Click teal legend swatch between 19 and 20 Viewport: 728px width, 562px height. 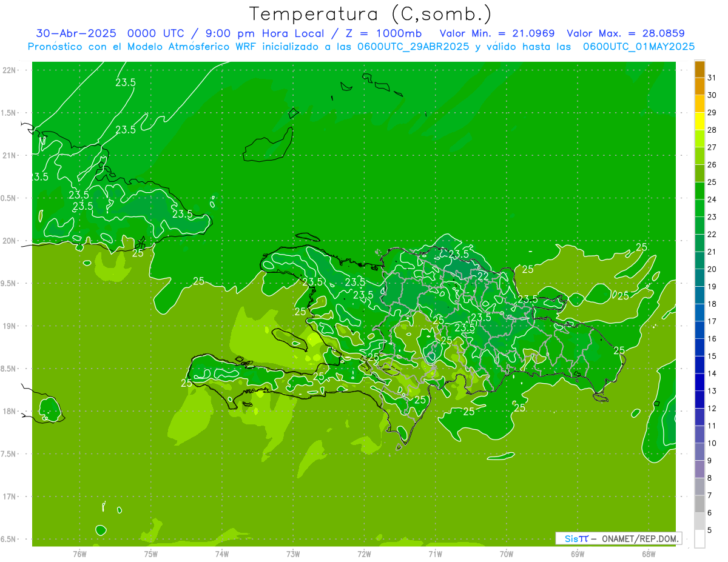pos(699,278)
